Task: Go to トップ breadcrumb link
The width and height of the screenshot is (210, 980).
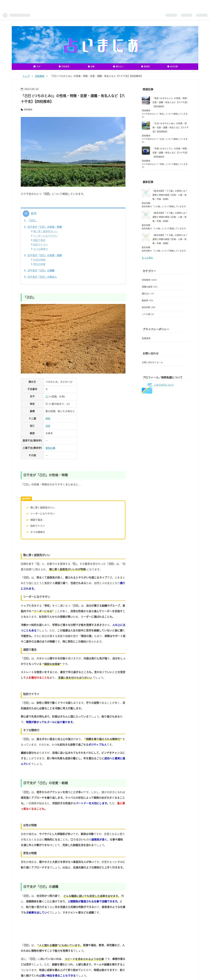Action: [26, 76]
